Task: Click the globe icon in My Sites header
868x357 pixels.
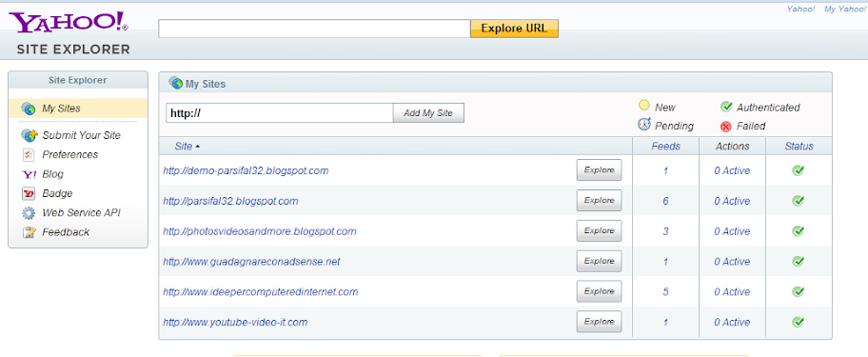Action: (x=175, y=83)
